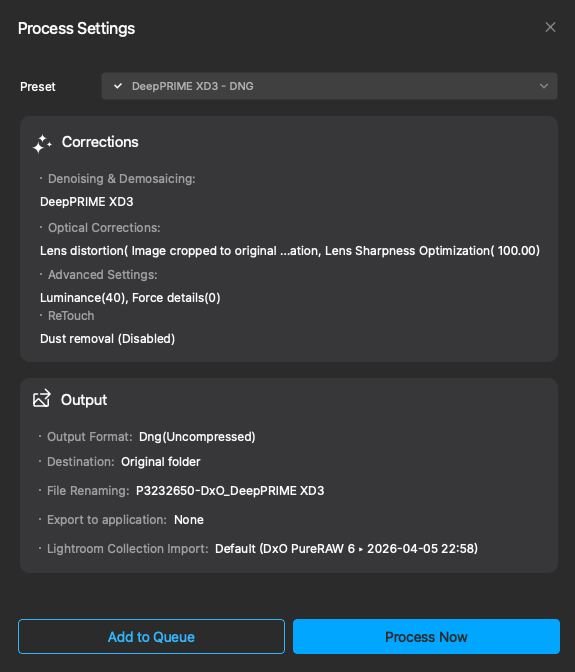Click Add to Queue button
The height and width of the screenshot is (672, 575).
[151, 636]
